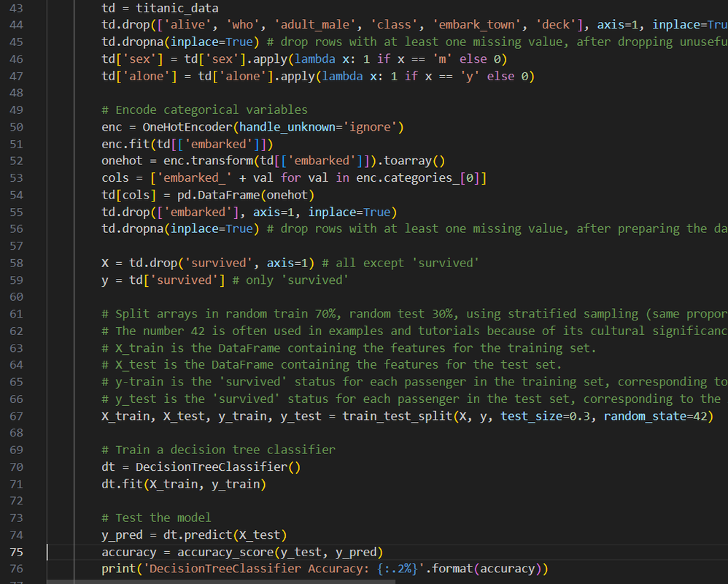
Task: Click the horizontal scrollbar at bottom of editor
Action: point(221,582)
